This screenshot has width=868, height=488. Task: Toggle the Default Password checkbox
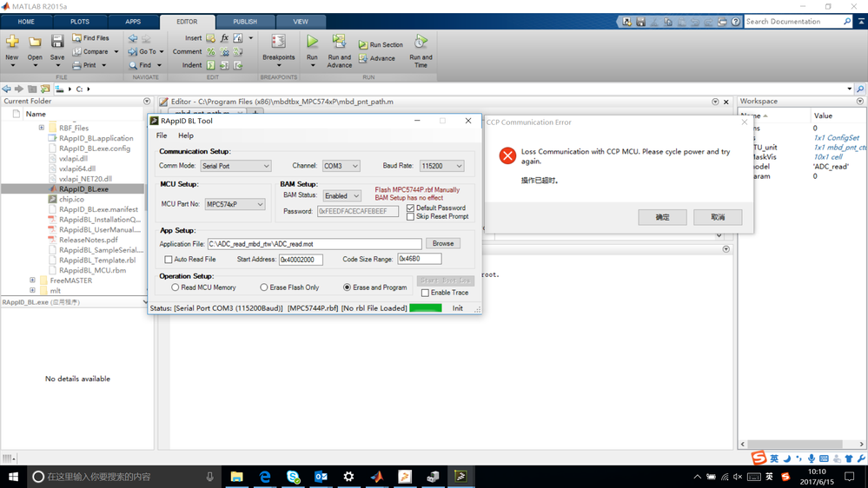point(410,208)
